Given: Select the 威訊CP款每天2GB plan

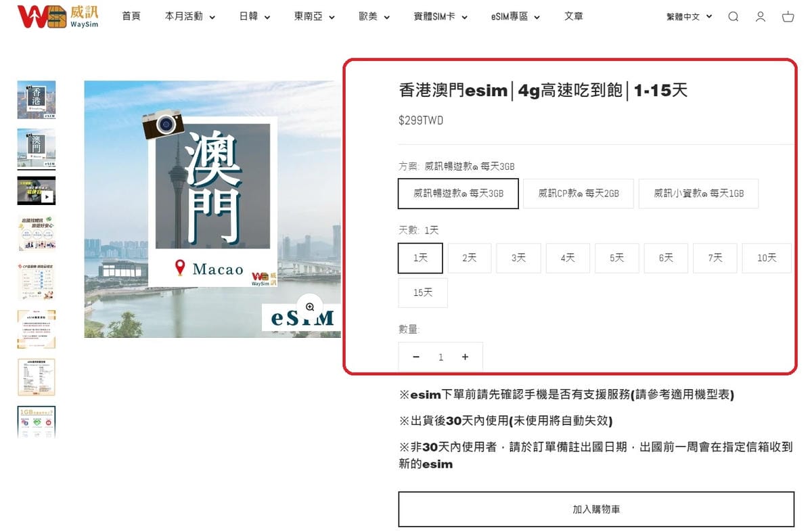Looking at the screenshot, I should click(578, 194).
